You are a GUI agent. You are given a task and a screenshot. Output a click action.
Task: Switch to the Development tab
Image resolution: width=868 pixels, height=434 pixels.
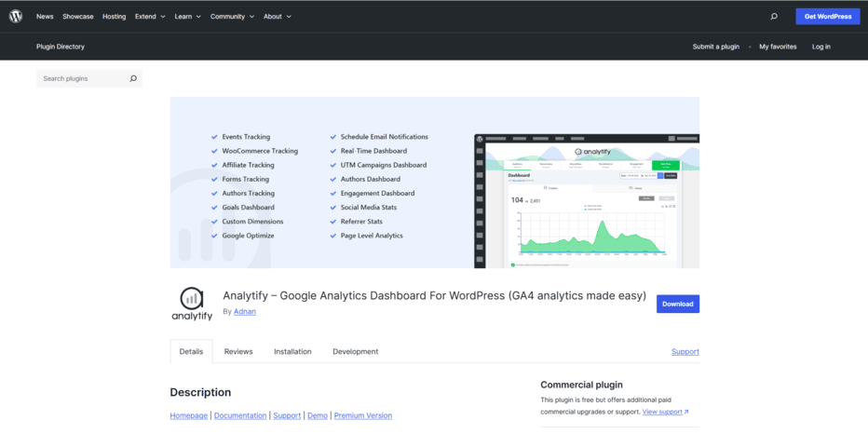(x=356, y=351)
